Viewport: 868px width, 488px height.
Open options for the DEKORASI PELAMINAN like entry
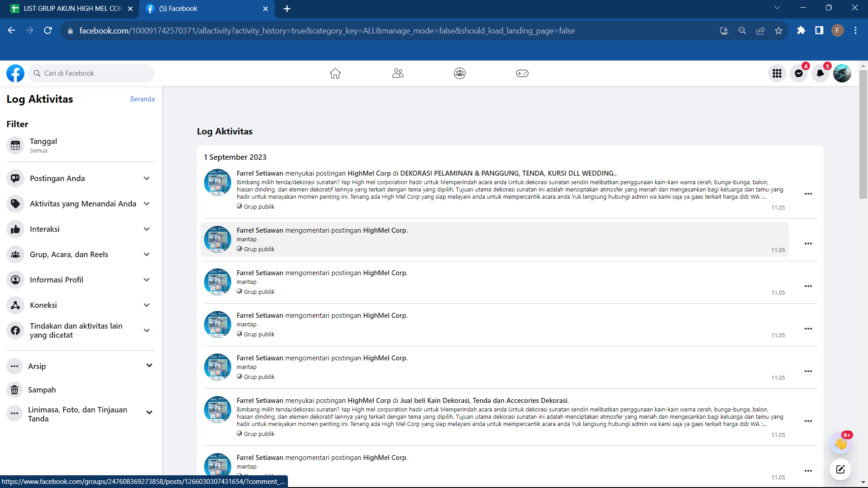tap(808, 194)
